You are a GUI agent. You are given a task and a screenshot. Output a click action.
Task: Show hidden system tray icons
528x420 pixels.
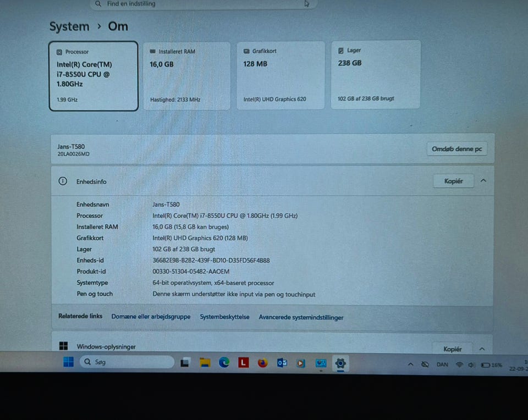[x=410, y=364]
